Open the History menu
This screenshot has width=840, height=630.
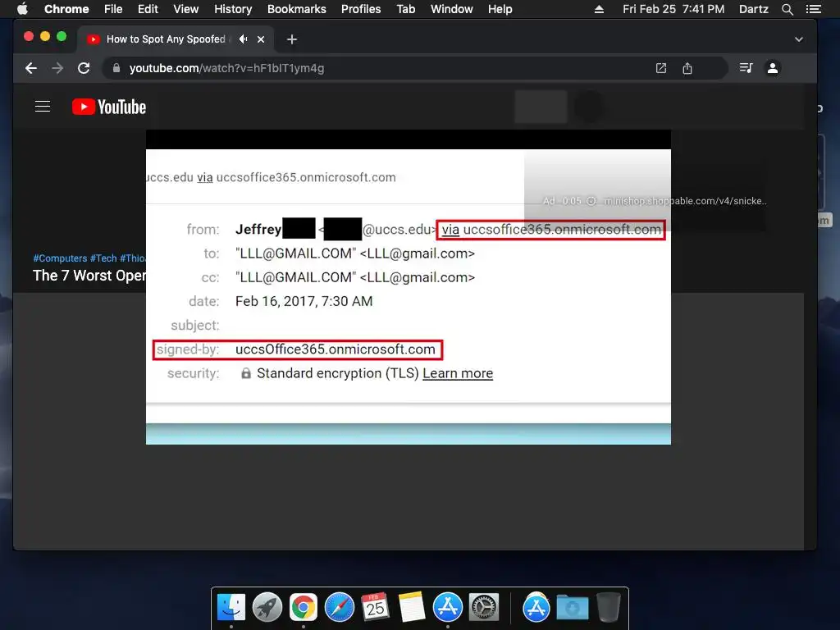point(233,9)
